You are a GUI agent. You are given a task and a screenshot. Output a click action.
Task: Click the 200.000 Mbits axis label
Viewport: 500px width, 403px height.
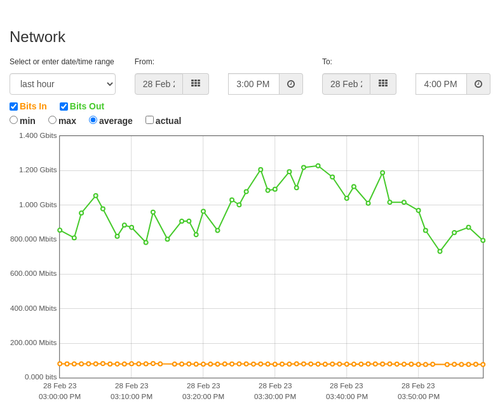tap(33, 343)
